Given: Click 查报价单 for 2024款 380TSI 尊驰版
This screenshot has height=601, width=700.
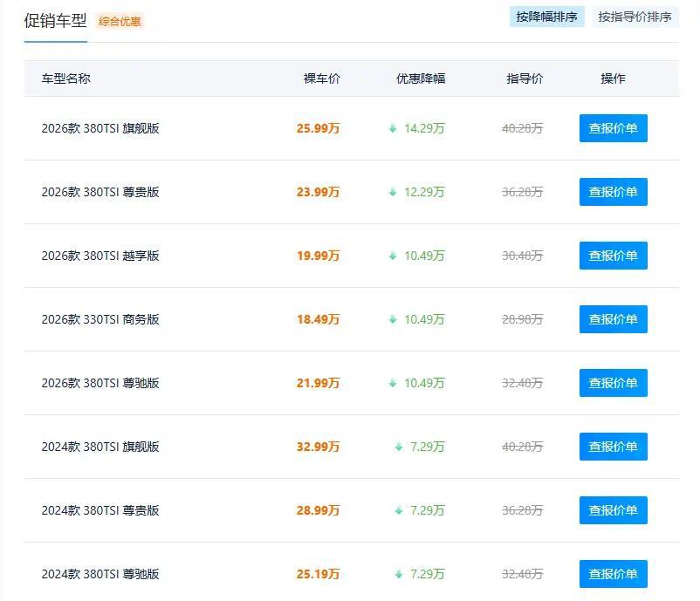Looking at the screenshot, I should [613, 574].
